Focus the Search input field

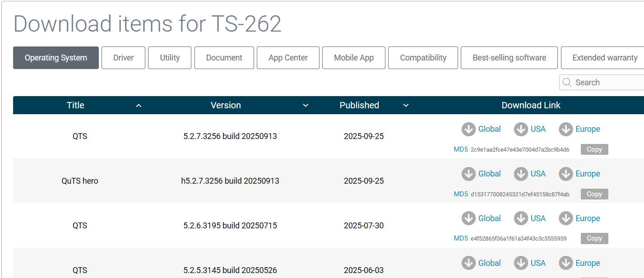(x=607, y=83)
